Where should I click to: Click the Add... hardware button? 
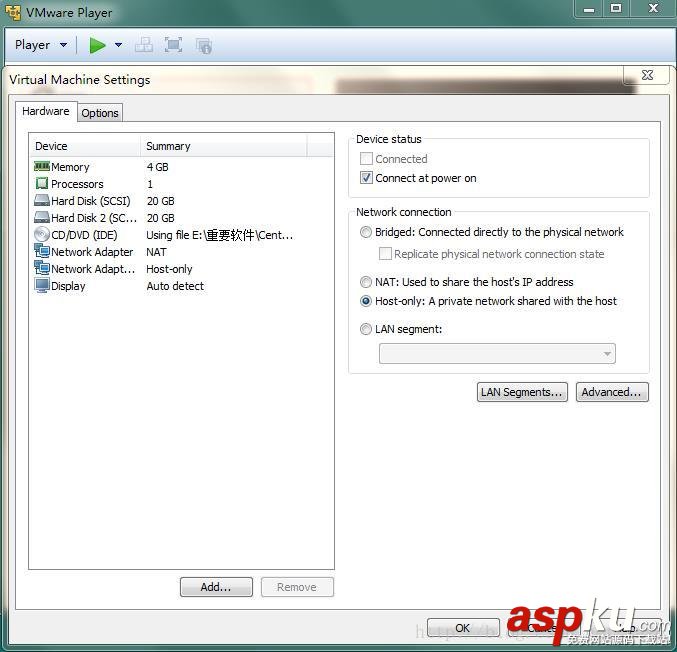click(x=216, y=587)
